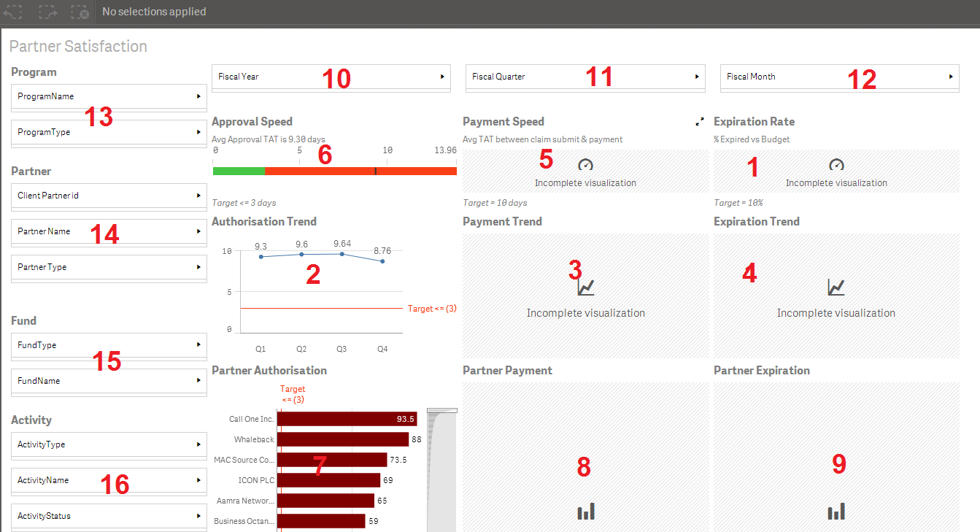Click the fullscreen expand icon on Payment Speed
The width and height of the screenshot is (980, 532).
pyautogui.click(x=700, y=122)
